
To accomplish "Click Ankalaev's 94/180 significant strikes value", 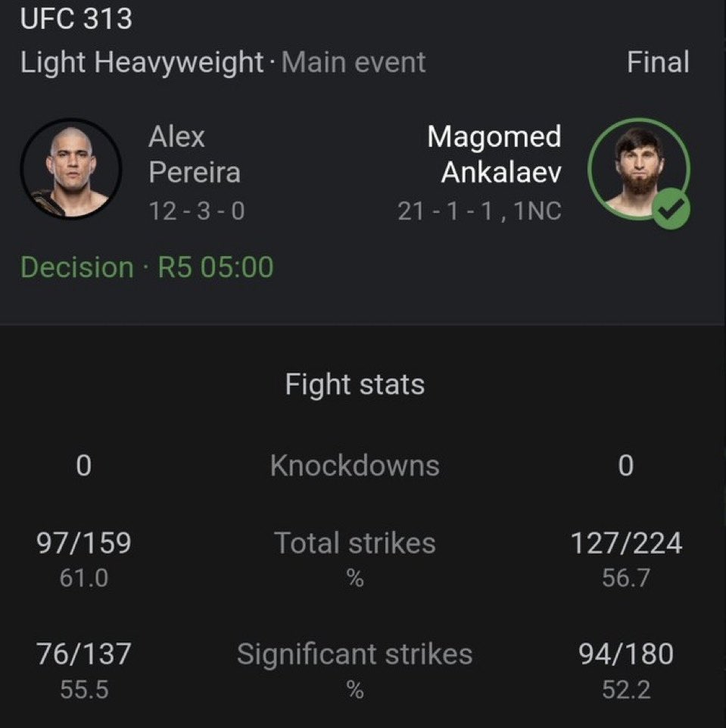I will (625, 654).
